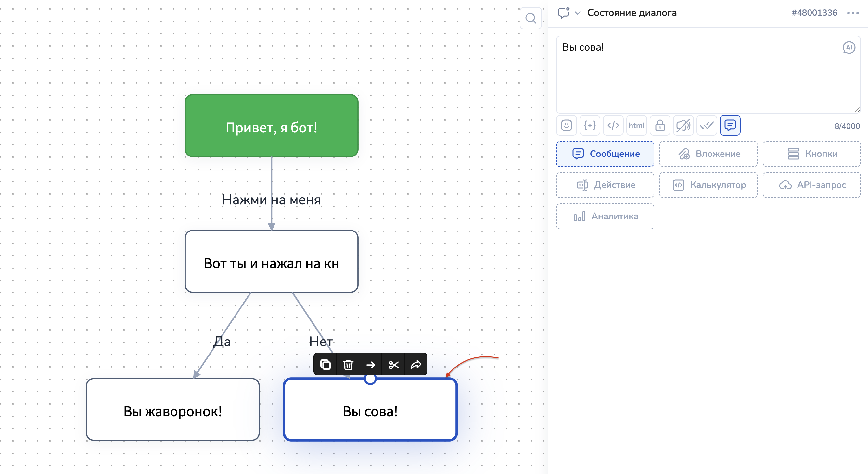The width and height of the screenshot is (868, 474).
Task: Open the three dots options menu
Action: coord(852,13)
